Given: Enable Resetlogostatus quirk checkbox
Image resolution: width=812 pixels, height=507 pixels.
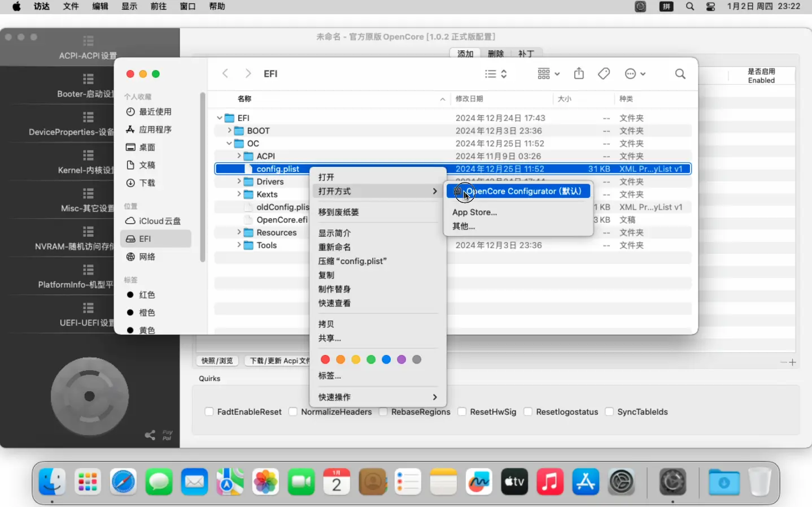Looking at the screenshot, I should click(x=528, y=412).
